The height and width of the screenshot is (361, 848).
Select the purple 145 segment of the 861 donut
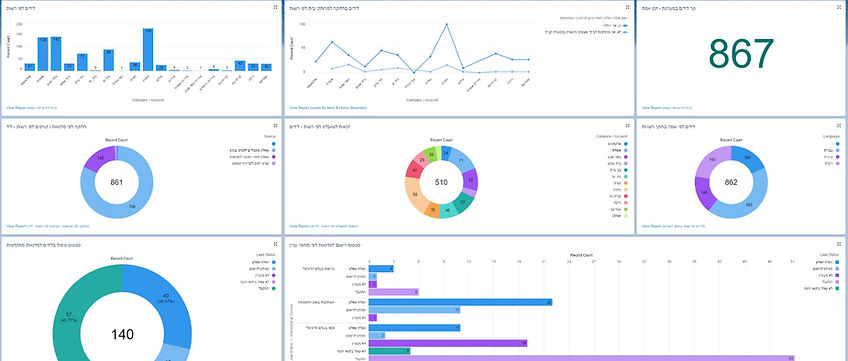(100, 158)
